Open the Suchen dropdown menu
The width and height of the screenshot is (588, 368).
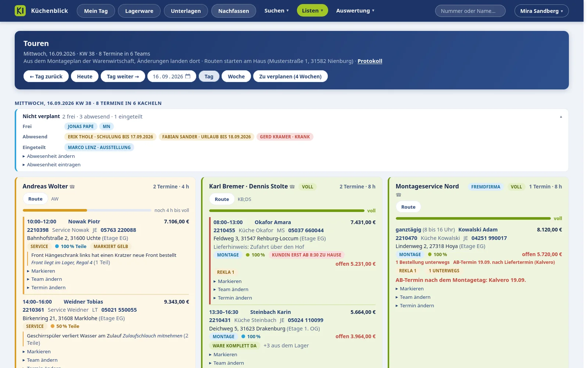(277, 11)
